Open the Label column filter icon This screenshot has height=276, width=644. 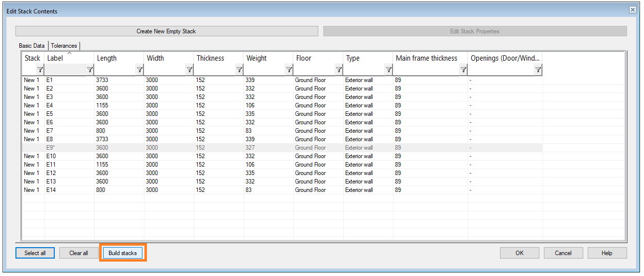[90, 70]
